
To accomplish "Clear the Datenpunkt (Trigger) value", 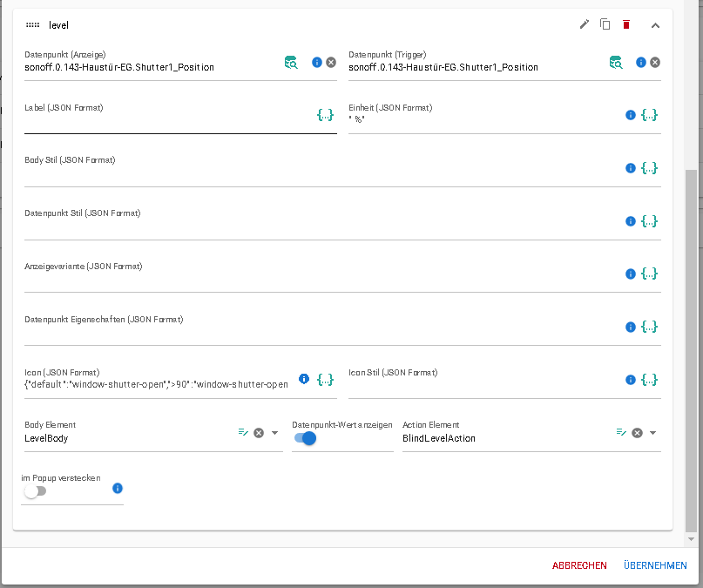I will click(655, 63).
